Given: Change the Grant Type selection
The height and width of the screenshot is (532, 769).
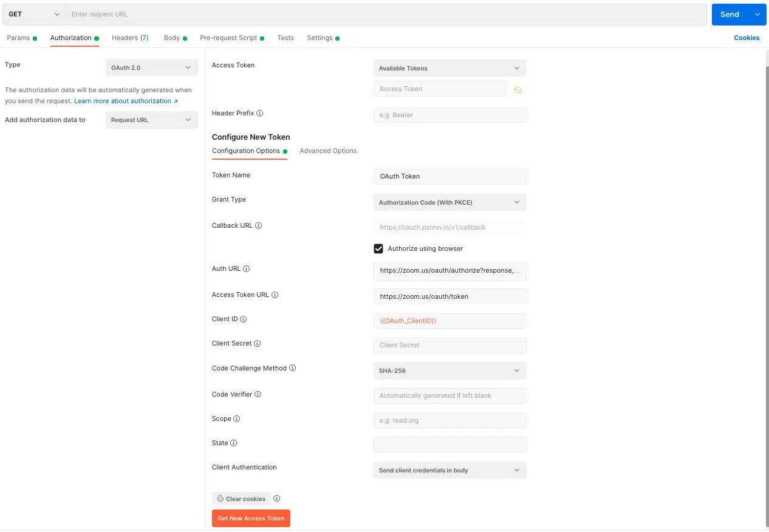Looking at the screenshot, I should click(449, 202).
